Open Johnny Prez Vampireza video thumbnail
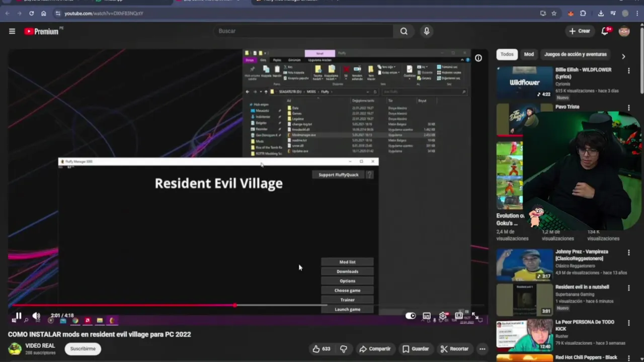 pyautogui.click(x=525, y=264)
